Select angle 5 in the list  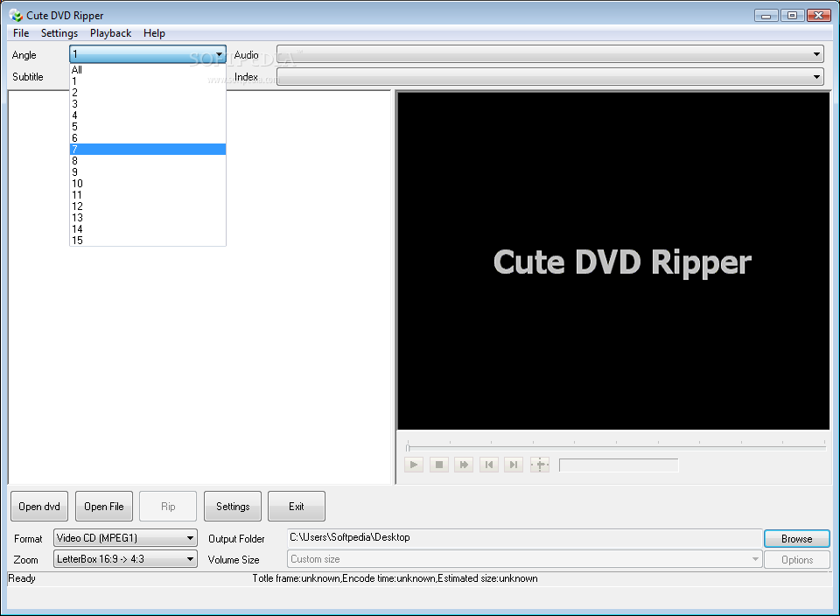[148, 126]
